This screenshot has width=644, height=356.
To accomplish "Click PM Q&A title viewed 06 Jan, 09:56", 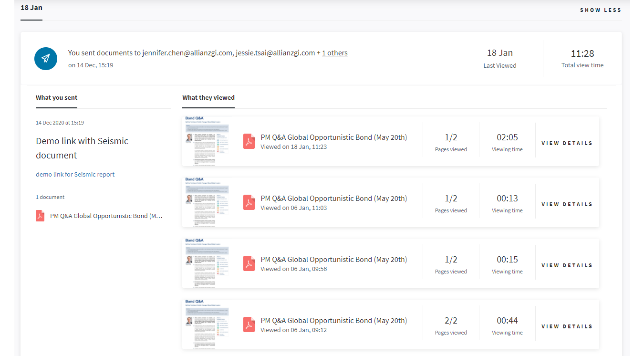I will [x=333, y=260].
